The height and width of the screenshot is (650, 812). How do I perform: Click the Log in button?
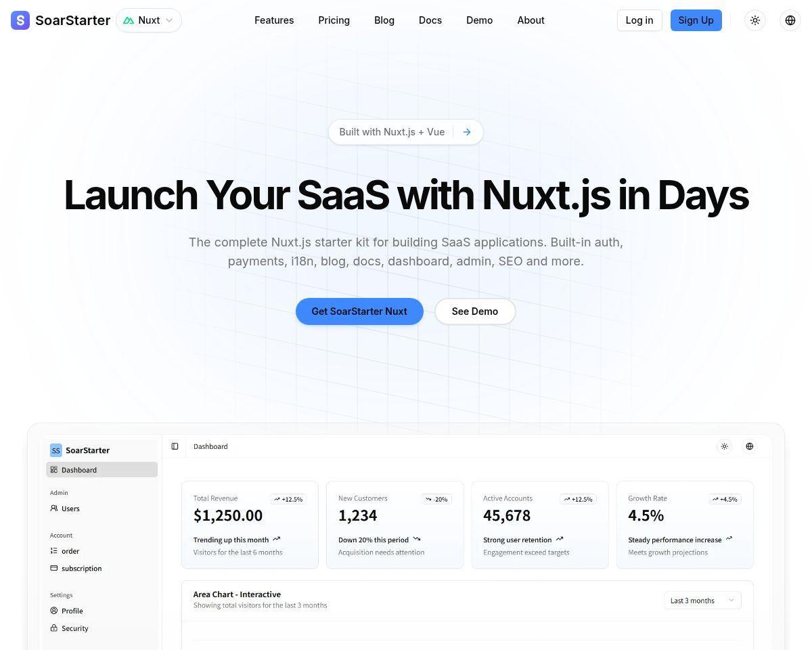(639, 20)
